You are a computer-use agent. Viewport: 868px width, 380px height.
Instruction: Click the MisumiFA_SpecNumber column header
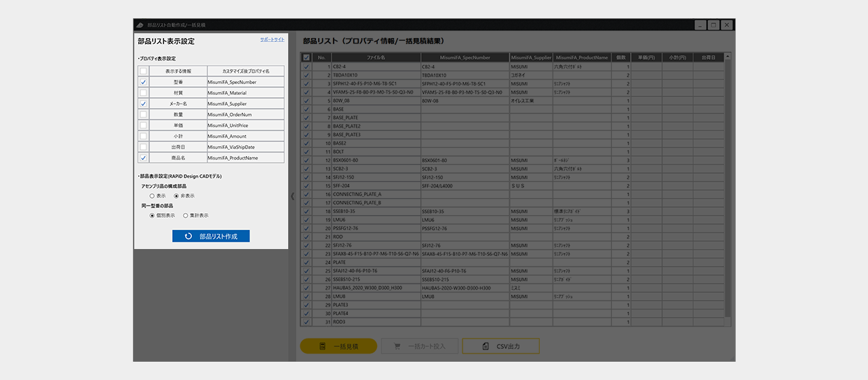[x=465, y=58]
